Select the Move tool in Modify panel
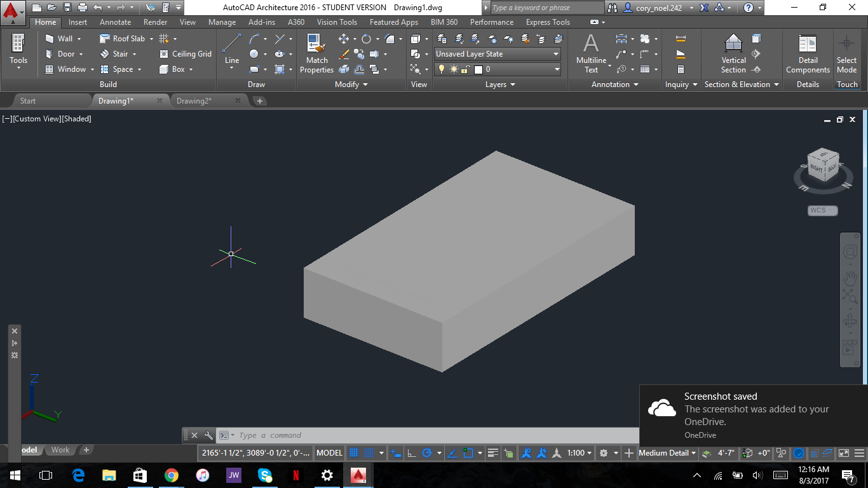Viewport: 868px width, 488px height. click(x=343, y=39)
